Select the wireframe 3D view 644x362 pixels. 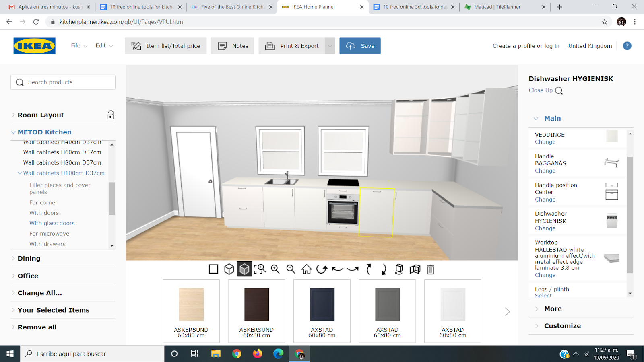click(229, 269)
